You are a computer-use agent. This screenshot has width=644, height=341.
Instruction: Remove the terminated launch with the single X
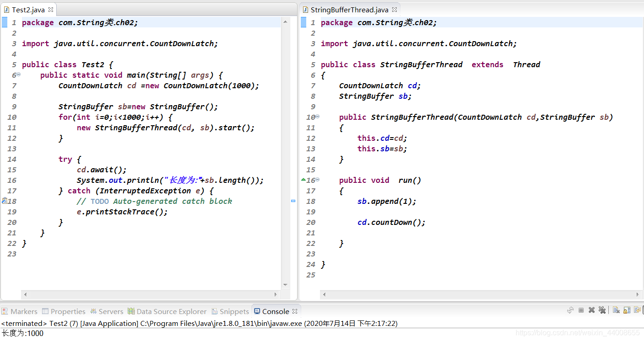tap(591, 310)
